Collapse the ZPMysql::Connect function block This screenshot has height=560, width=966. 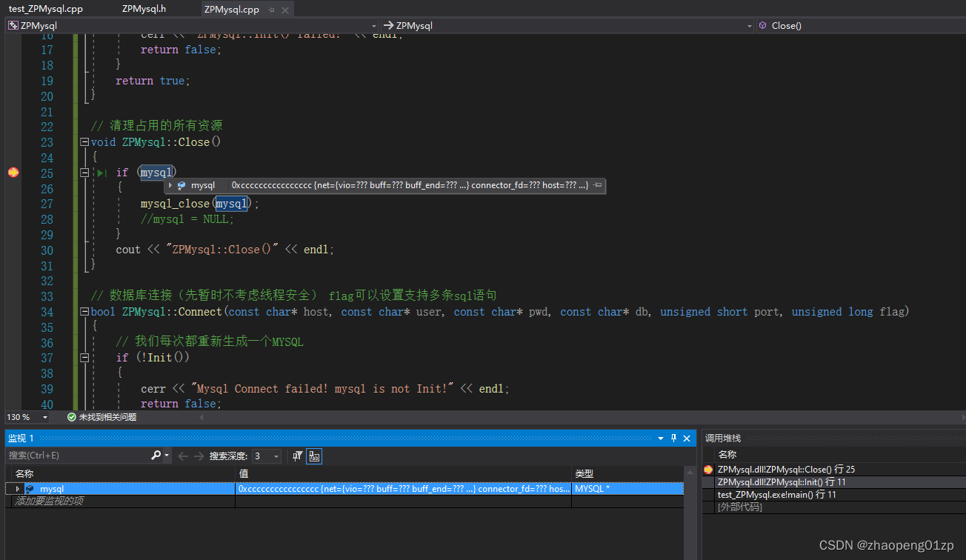coord(85,312)
